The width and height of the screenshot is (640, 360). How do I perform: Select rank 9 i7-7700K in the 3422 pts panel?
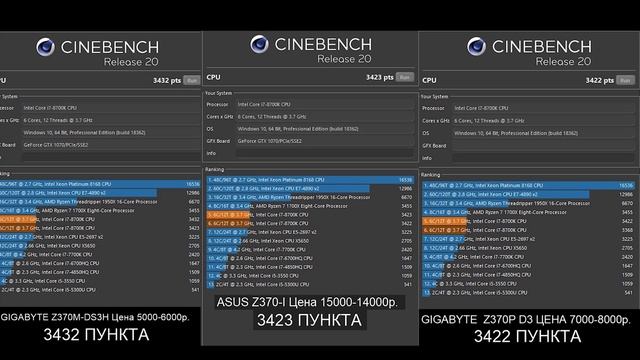pos(528,257)
